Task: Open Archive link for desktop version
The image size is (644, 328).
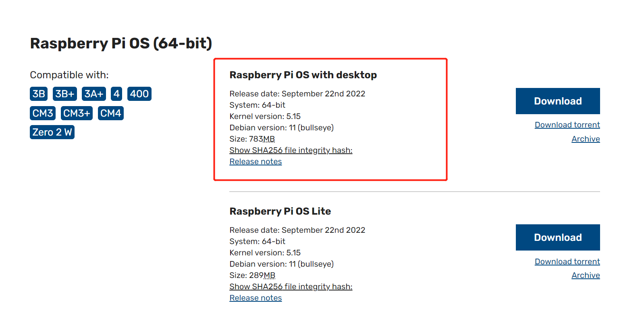Action: (x=585, y=139)
